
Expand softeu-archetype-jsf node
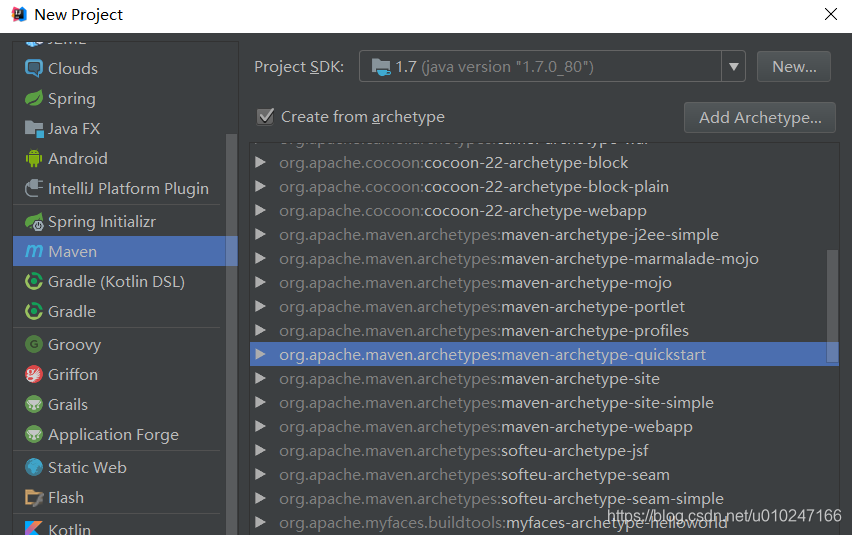[x=260, y=450]
